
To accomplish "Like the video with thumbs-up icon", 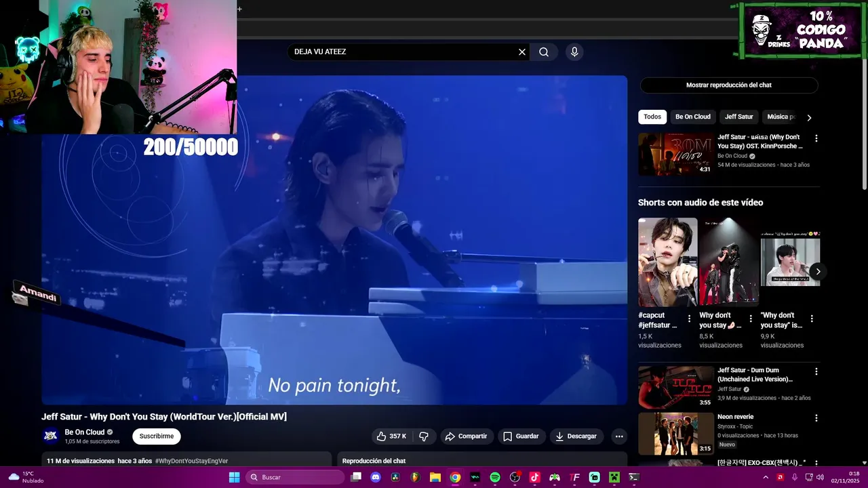I will click(x=391, y=436).
